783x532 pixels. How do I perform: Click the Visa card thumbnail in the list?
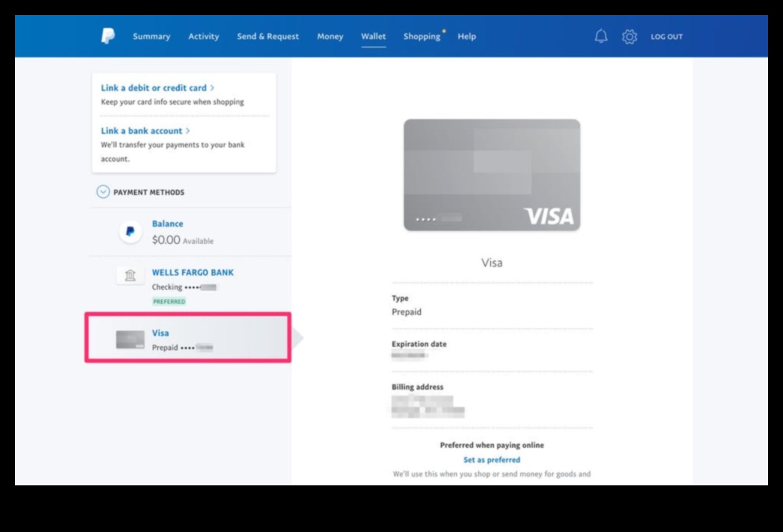pyautogui.click(x=130, y=339)
